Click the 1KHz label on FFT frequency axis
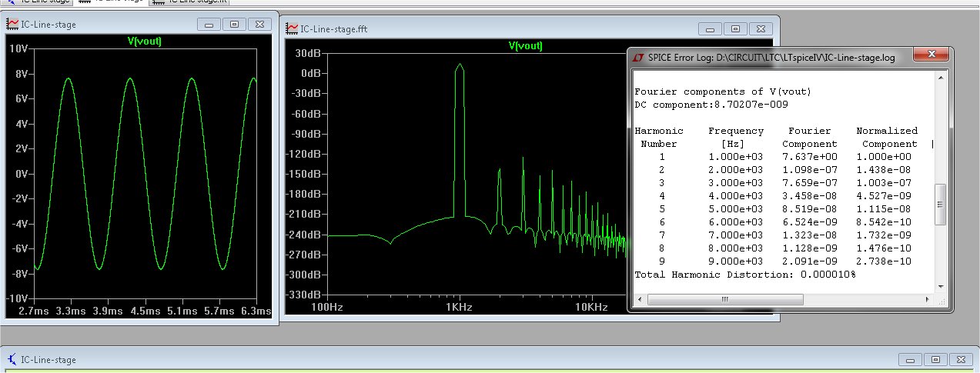This screenshot has height=373, width=980. [x=459, y=308]
